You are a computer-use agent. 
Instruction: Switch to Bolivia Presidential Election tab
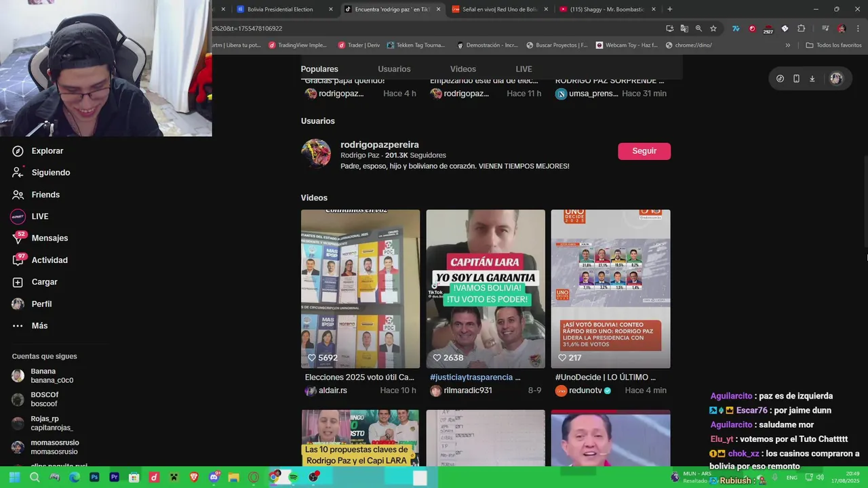click(x=285, y=9)
